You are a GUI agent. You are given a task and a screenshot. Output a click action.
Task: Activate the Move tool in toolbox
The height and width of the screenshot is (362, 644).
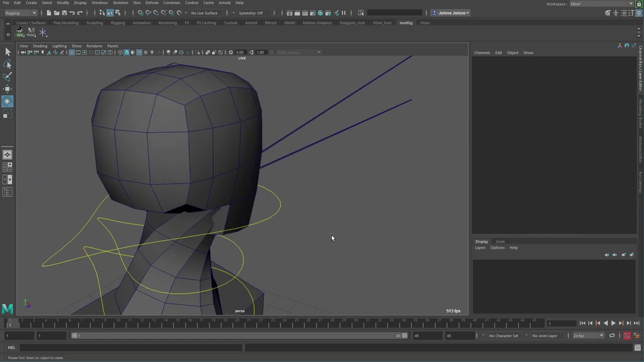pyautogui.click(x=7, y=89)
